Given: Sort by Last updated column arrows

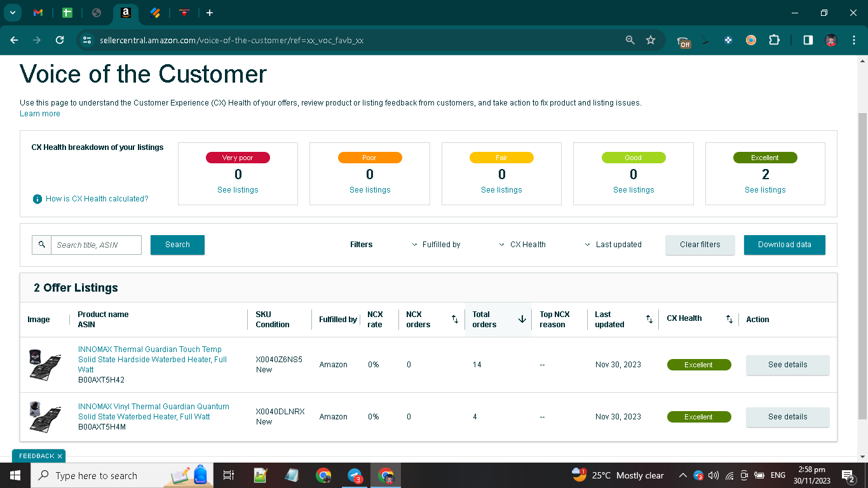Looking at the screenshot, I should pos(649,320).
